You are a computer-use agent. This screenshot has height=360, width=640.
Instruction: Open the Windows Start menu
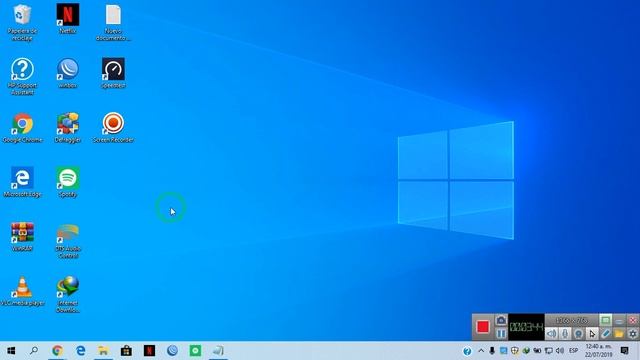[x=11, y=351]
